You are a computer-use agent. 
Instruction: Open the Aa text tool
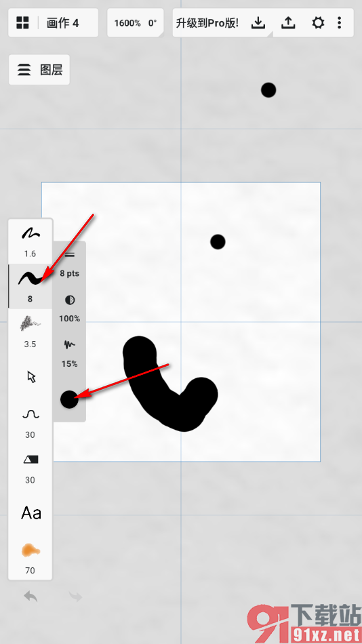(31, 513)
